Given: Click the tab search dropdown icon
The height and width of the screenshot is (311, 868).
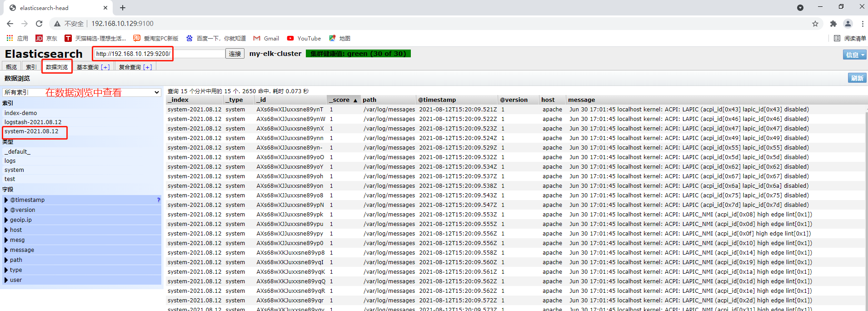Looking at the screenshot, I should click(x=800, y=8).
